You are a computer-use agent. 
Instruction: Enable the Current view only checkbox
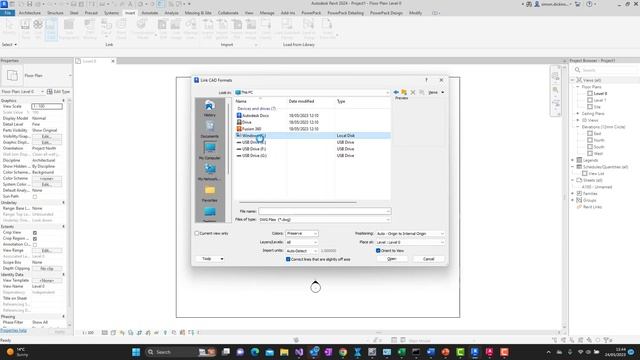tap(197, 233)
